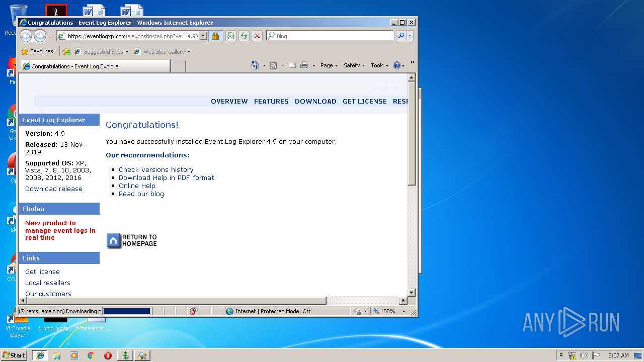
Task: Click the Help question mark icon
Action: pyautogui.click(x=396, y=65)
